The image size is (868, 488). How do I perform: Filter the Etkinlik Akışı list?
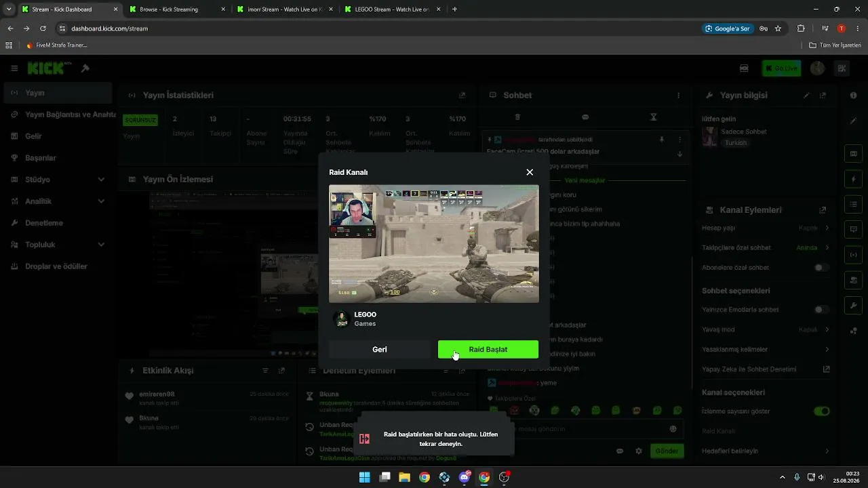(x=265, y=371)
